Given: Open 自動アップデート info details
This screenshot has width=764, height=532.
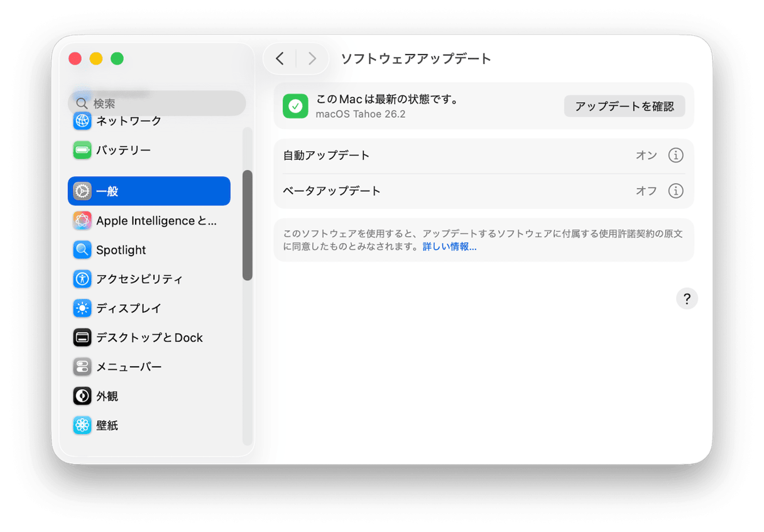Looking at the screenshot, I should (676, 155).
